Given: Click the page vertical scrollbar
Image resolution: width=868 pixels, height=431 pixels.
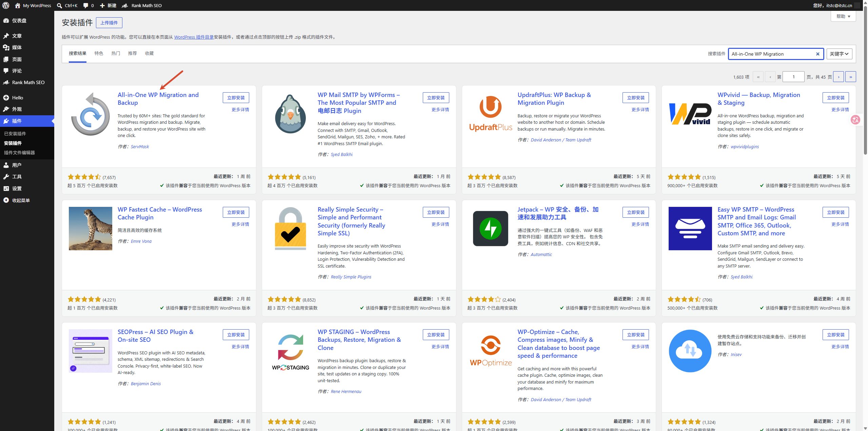Looking at the screenshot, I should point(865,80).
